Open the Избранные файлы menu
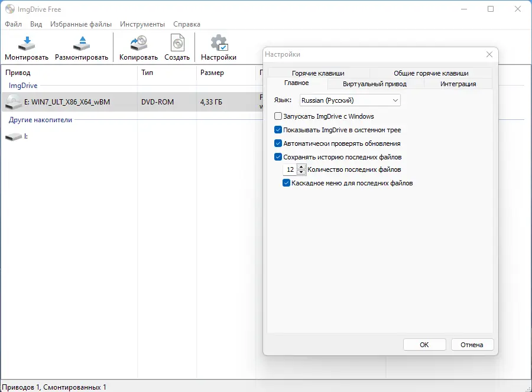Screen dimensions: 532x392 pos(81,24)
